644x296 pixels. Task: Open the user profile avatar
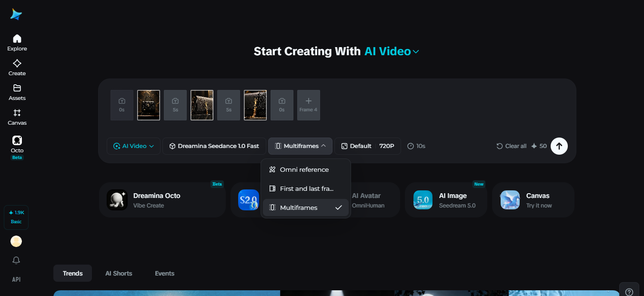click(16, 241)
